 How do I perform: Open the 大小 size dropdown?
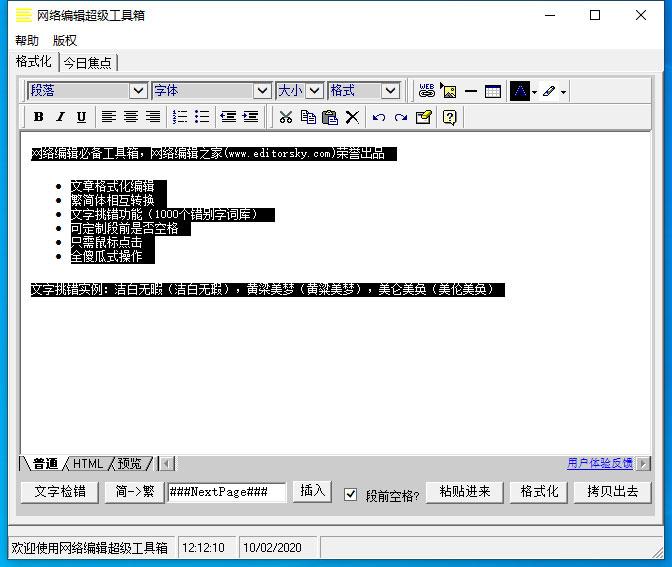pos(314,91)
